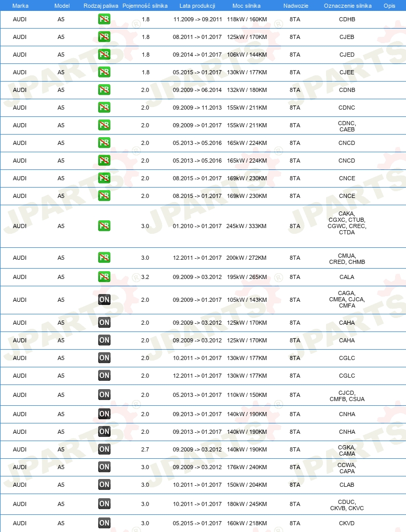Click the engine code CJED

347,55
